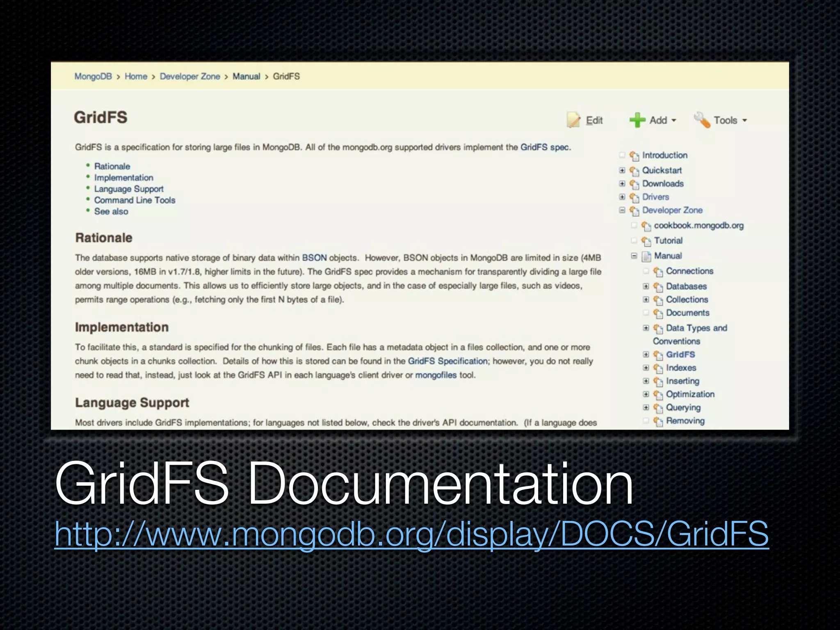Viewport: 840px width, 630px height.
Task: Click the page icon beside Data Types and Conventions
Action: pos(658,329)
